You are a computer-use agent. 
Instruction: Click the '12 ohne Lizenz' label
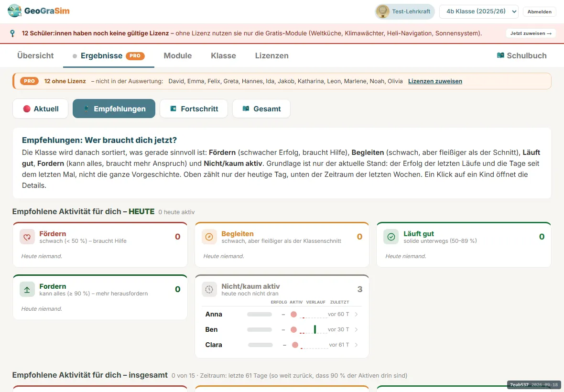(65, 81)
